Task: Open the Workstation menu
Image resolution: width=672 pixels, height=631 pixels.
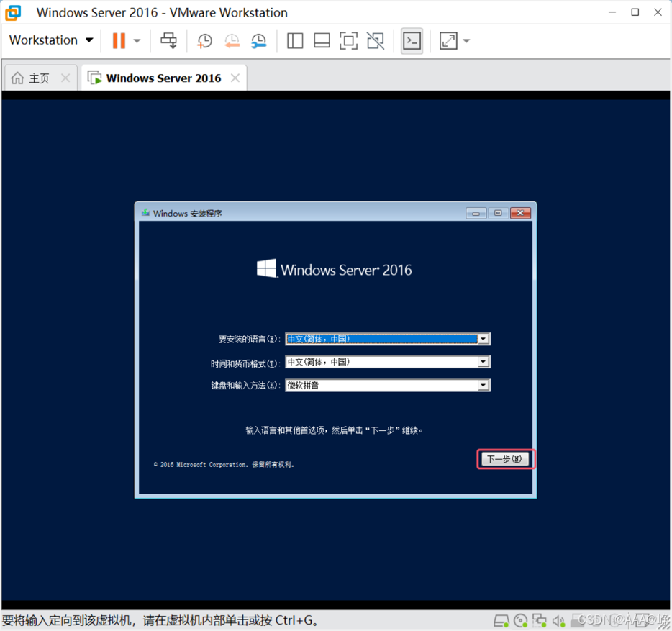Action: coord(51,40)
